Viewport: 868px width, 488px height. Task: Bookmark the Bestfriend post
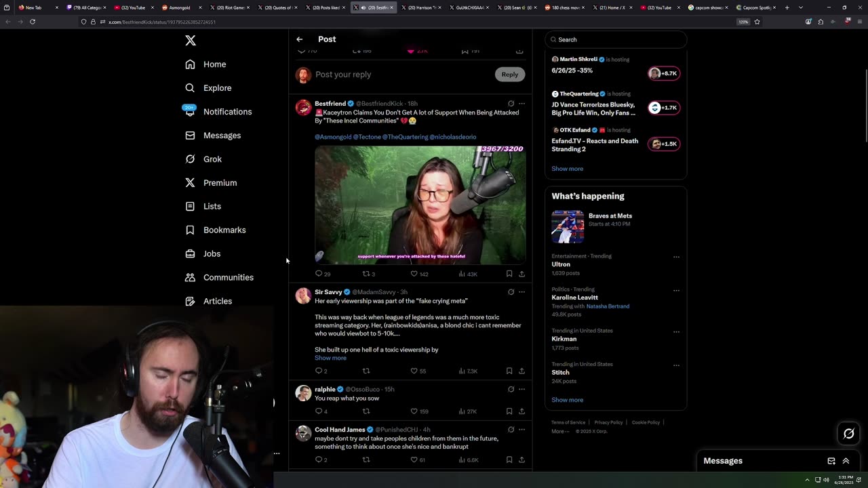[x=509, y=274]
